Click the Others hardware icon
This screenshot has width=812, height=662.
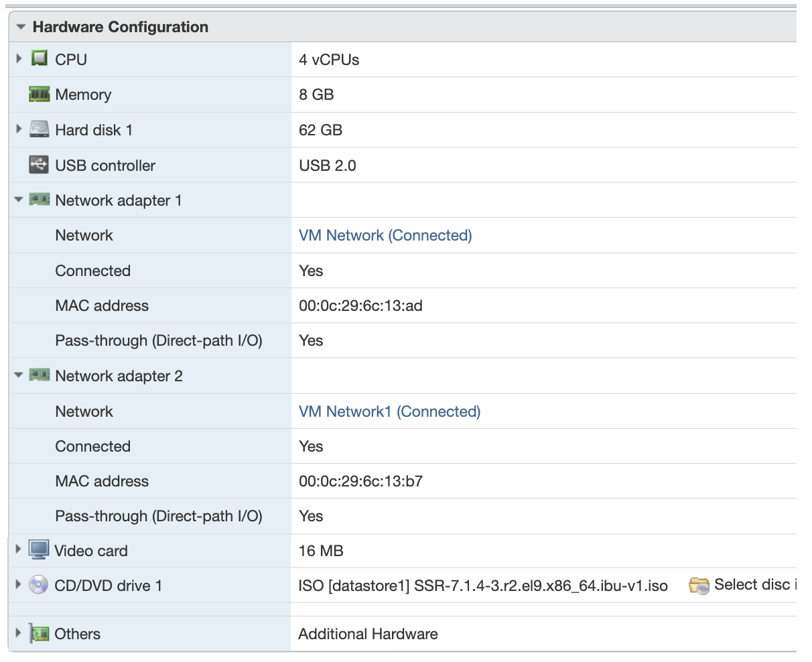(40, 633)
